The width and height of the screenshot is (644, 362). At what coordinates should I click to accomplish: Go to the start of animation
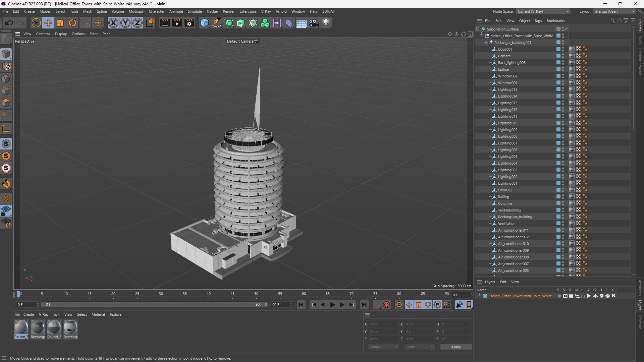tap(301, 305)
